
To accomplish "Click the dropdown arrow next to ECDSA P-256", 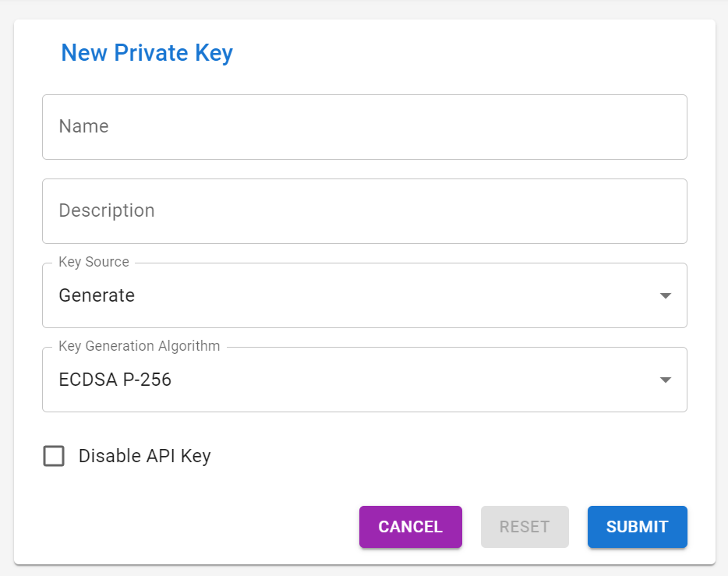I will click(665, 380).
